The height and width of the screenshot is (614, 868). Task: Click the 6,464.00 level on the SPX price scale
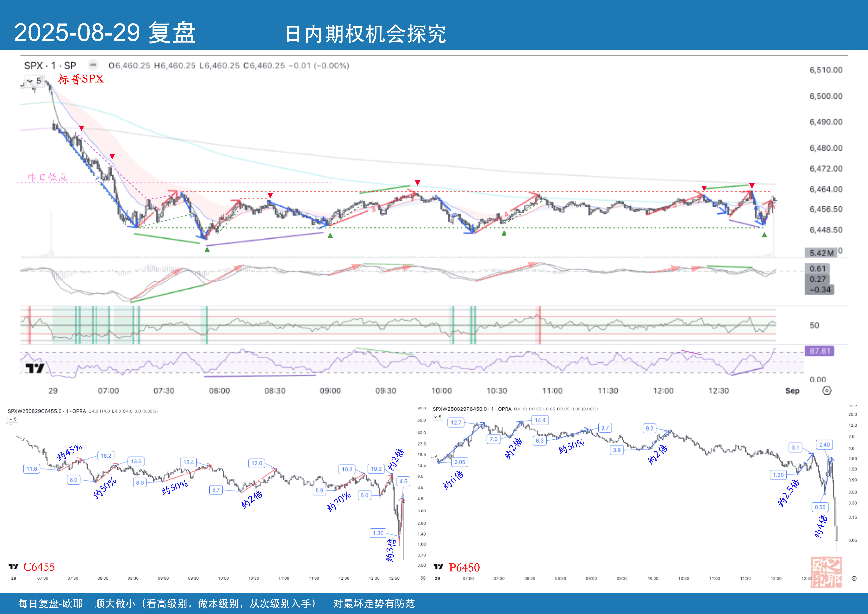[x=826, y=189]
